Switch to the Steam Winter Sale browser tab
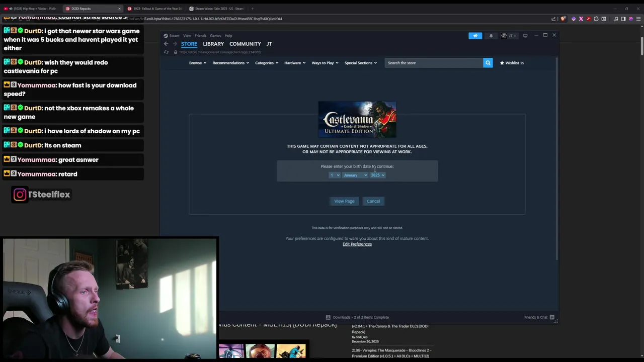This screenshot has height=362, width=644. (216, 9)
